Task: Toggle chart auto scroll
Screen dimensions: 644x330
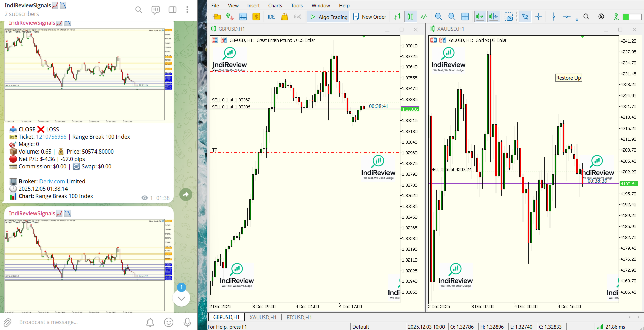Action: 480,17
